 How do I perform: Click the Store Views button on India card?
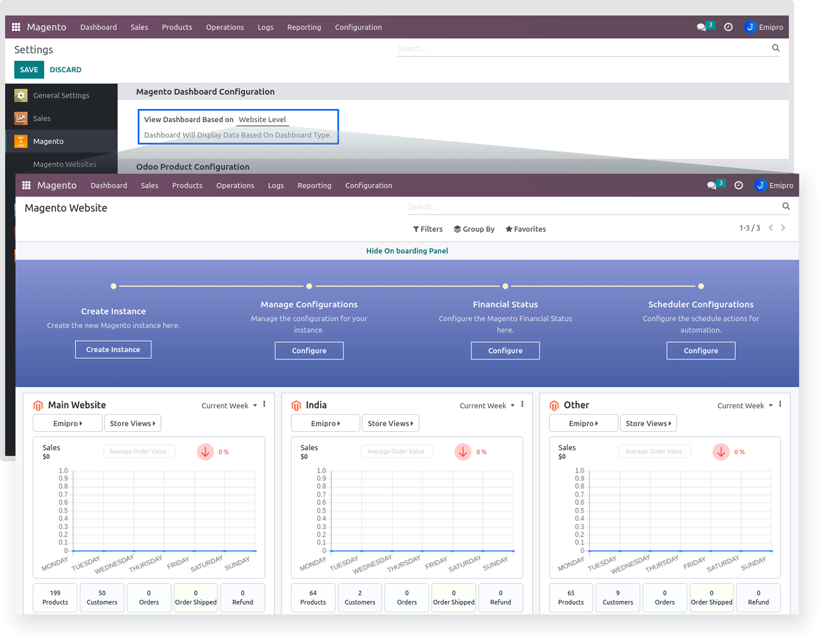point(390,424)
